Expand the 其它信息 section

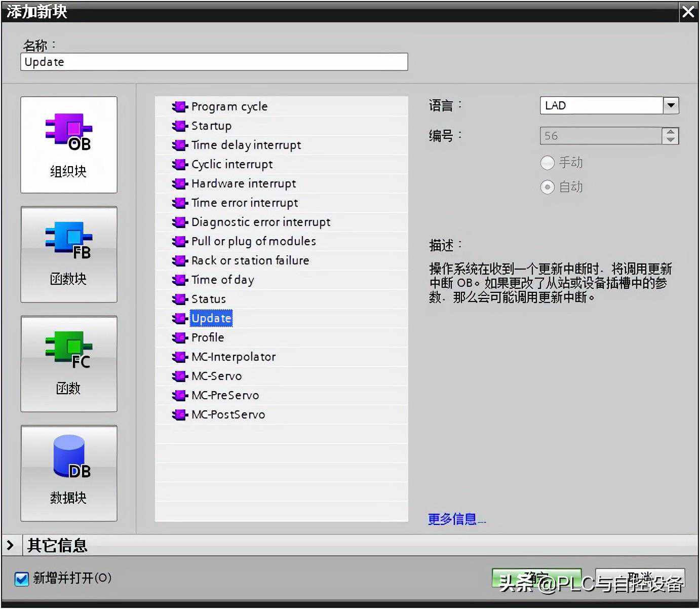[x=10, y=545]
